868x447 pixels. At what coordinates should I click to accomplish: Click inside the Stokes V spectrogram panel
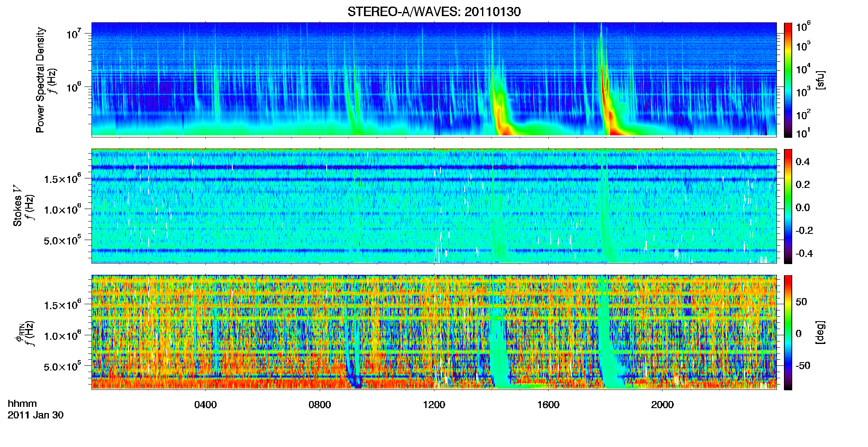click(434, 206)
